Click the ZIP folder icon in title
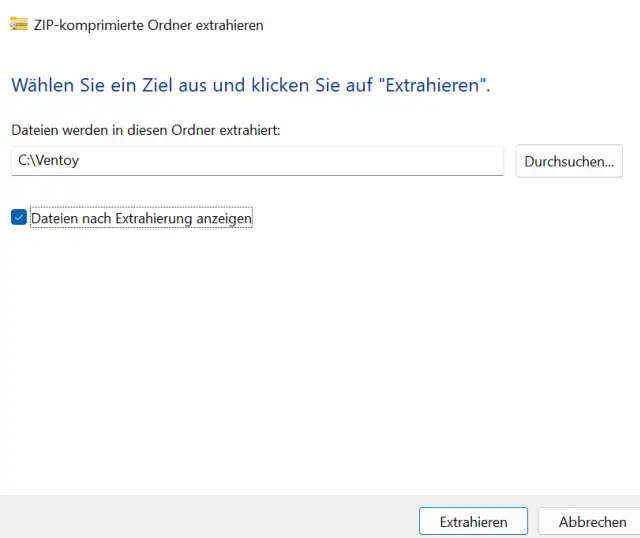640x538 pixels. (19, 24)
